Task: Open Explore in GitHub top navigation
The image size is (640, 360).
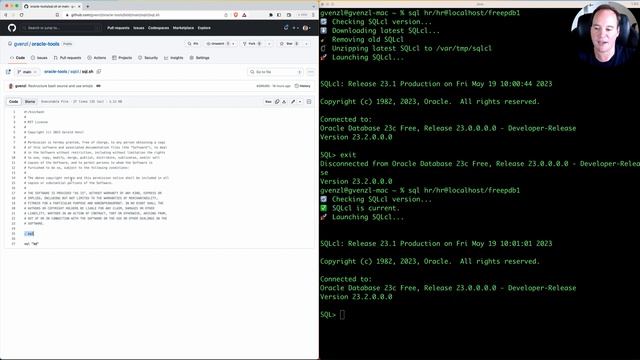Action: click(204, 28)
